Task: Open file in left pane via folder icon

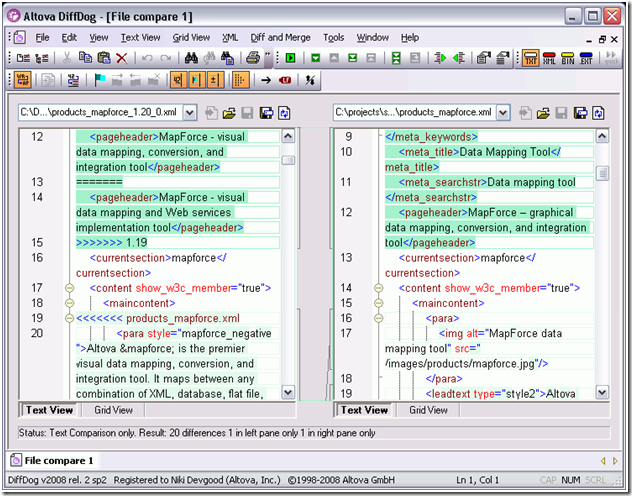Action: (230, 113)
